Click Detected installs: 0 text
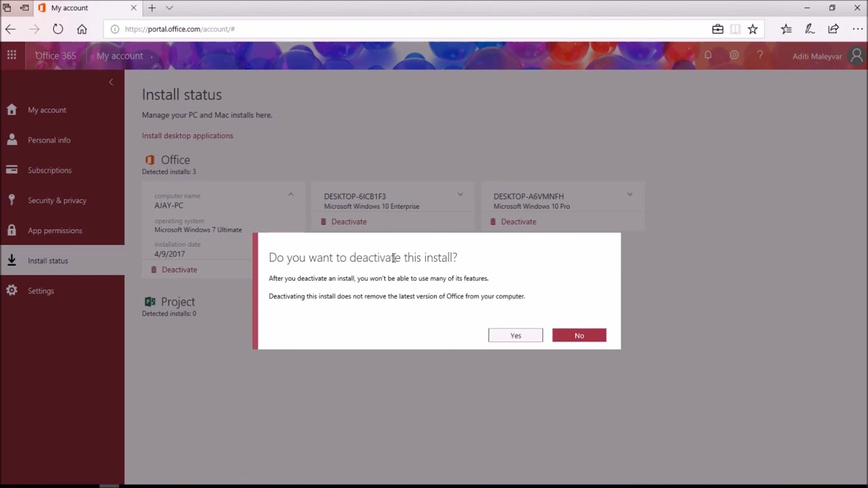Viewport: 868px width, 488px height. (x=169, y=314)
